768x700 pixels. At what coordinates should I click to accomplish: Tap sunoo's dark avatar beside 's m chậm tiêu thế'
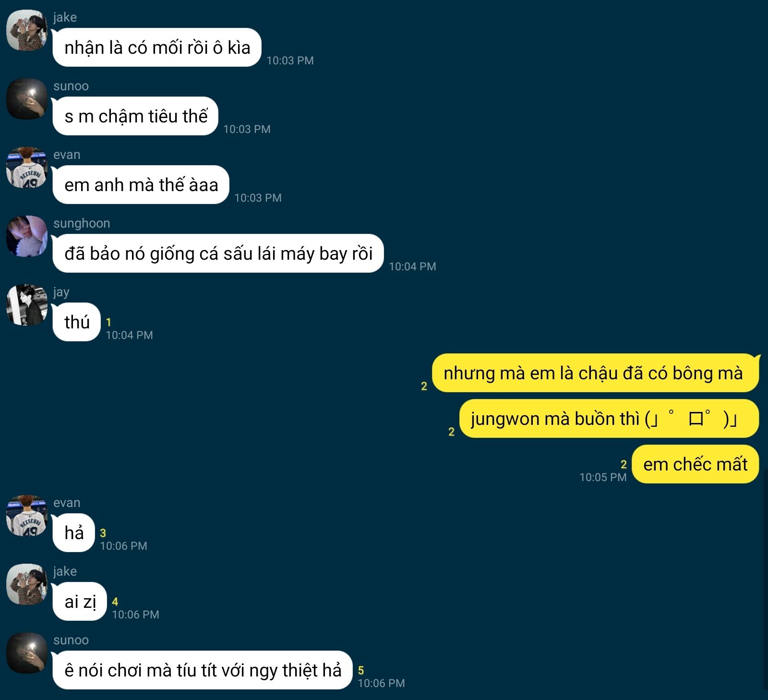[27, 99]
